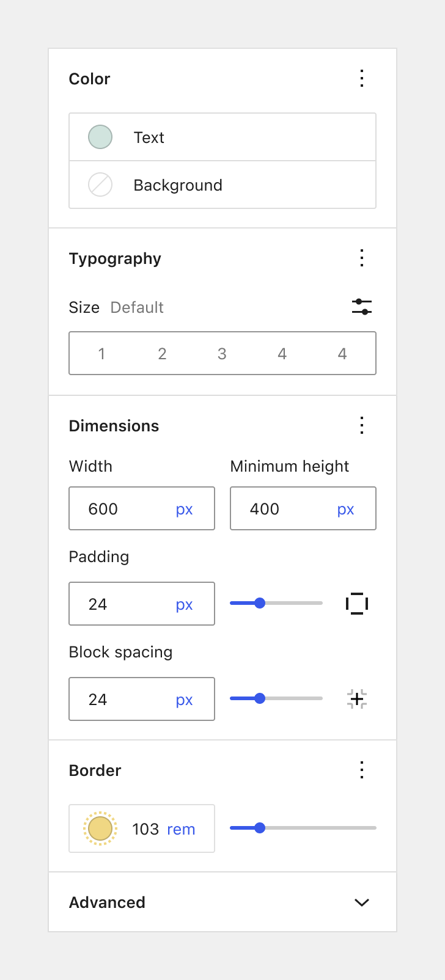The image size is (445, 980).
Task: Toggle Minimum height unit px
Action: click(345, 508)
